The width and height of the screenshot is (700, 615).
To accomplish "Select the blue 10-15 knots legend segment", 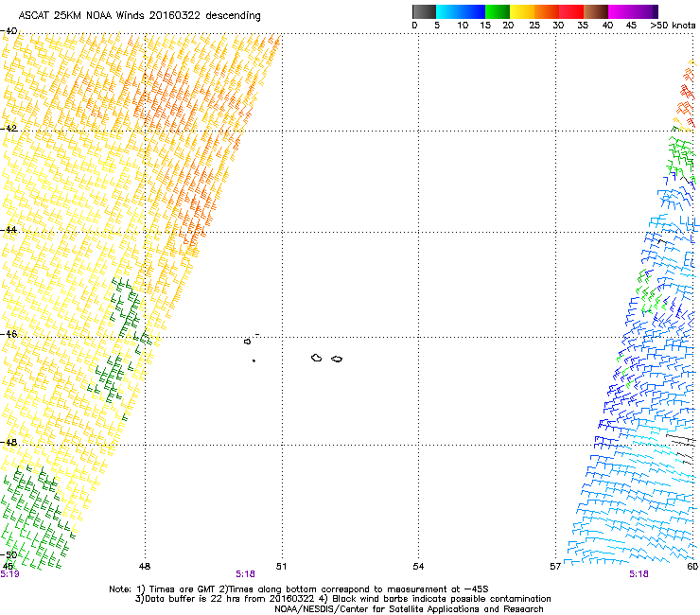I will click(473, 11).
